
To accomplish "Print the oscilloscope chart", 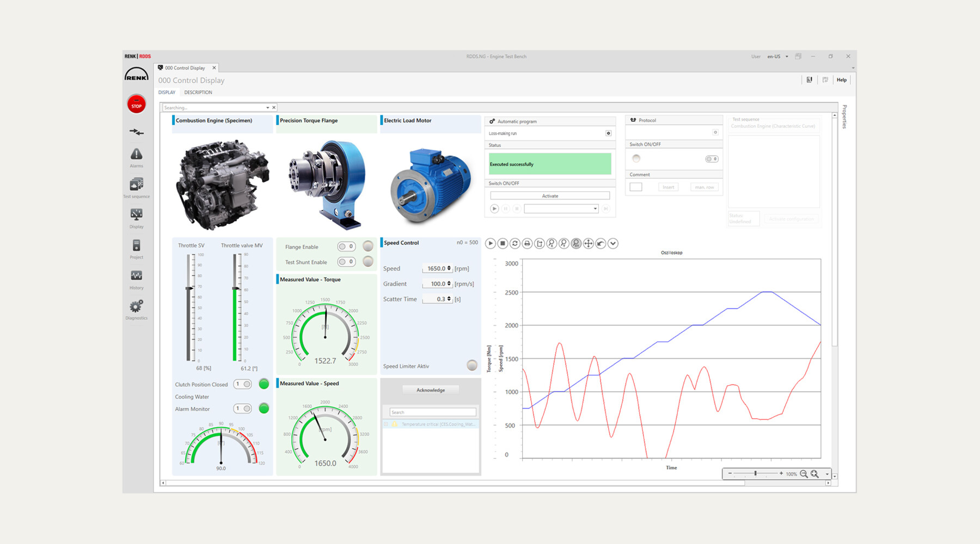I will (526, 243).
